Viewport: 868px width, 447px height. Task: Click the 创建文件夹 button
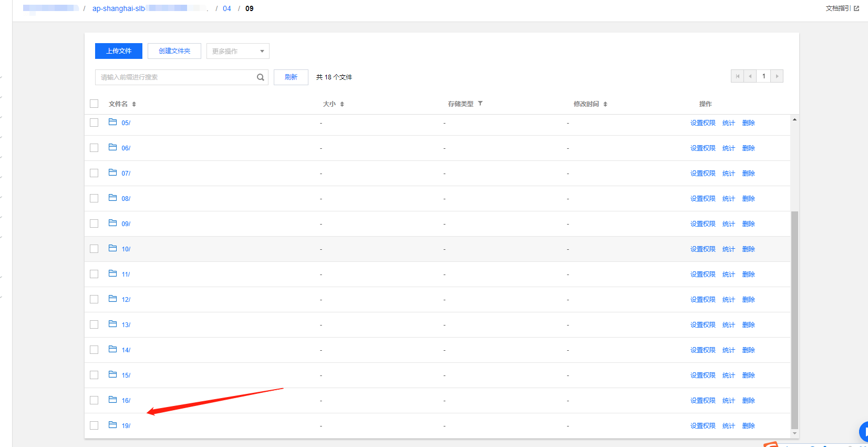click(x=174, y=51)
